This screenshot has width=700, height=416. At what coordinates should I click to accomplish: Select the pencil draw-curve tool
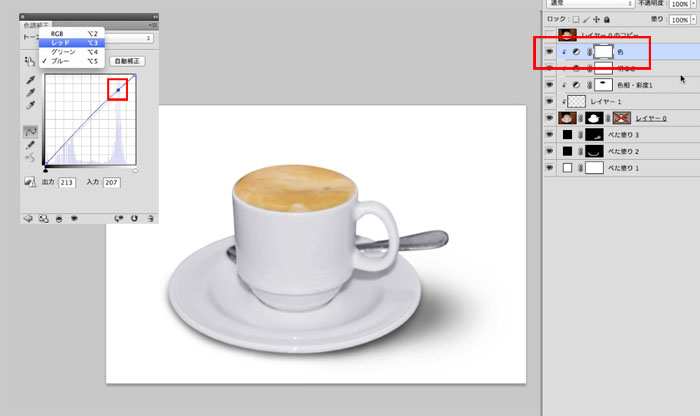[x=31, y=146]
